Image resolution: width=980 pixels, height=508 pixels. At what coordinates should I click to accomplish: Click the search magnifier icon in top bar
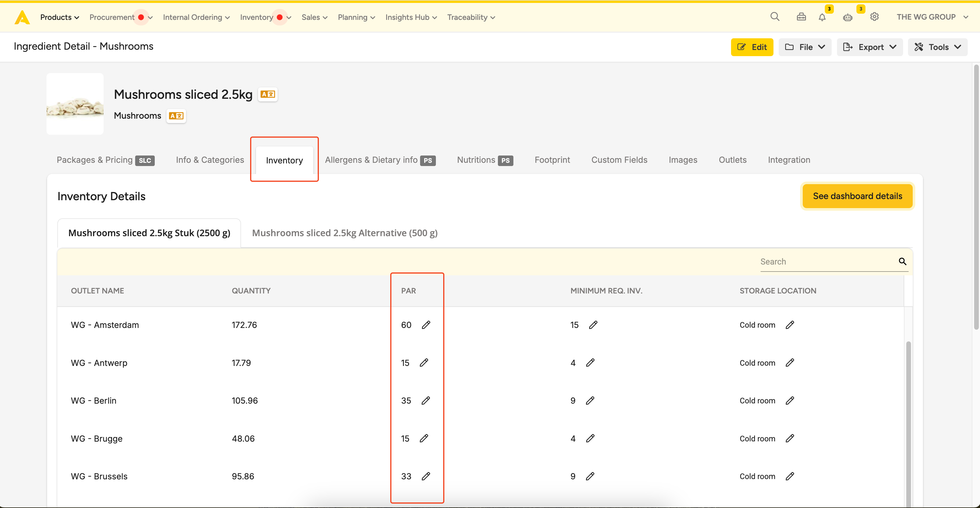(775, 17)
